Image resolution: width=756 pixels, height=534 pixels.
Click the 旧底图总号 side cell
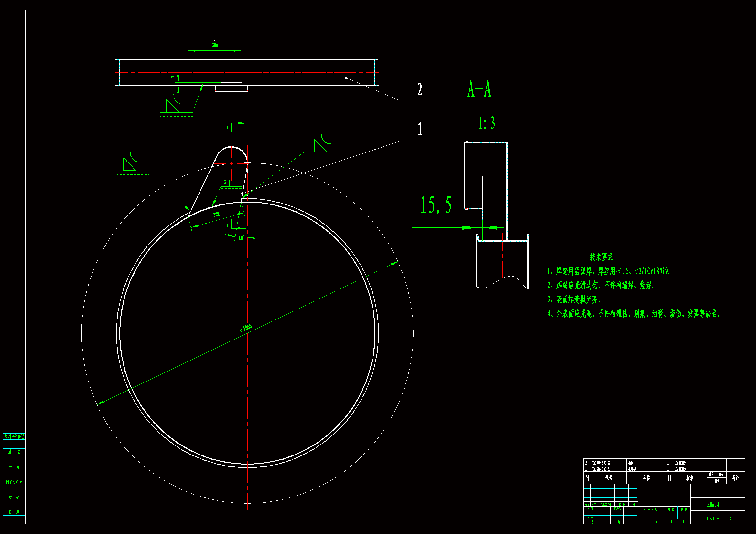[14, 482]
